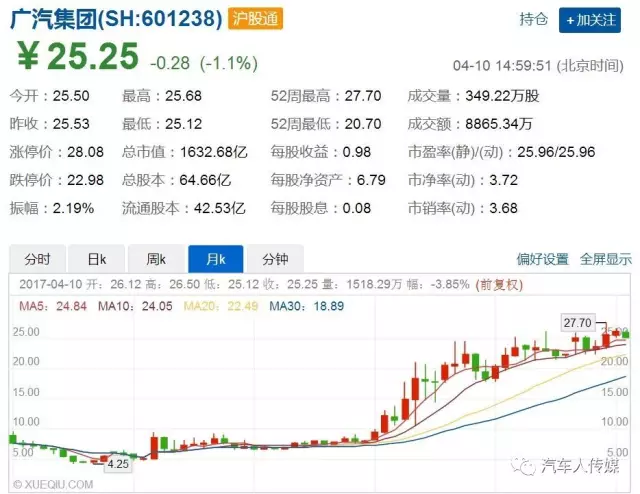Switch to the 分时 chart tab
Viewport: 640px width, 494px height.
(37, 259)
